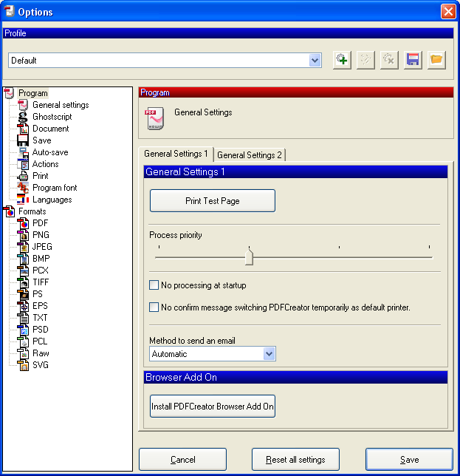Select the TIFF tree label
460x476 pixels.
tap(41, 282)
